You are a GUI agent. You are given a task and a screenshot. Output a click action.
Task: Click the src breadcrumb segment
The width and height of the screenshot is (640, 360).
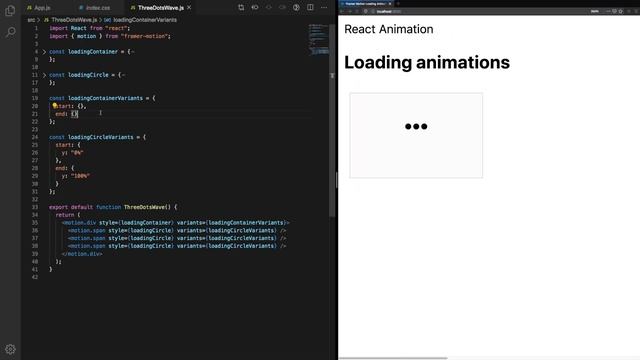pos(31,20)
